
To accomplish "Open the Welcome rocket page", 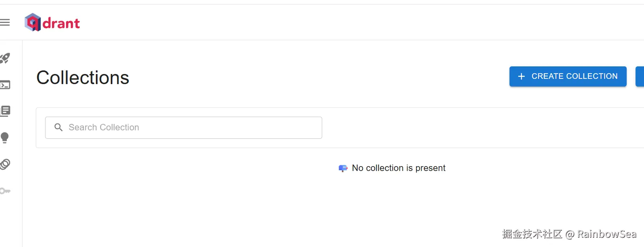I will tap(5, 58).
